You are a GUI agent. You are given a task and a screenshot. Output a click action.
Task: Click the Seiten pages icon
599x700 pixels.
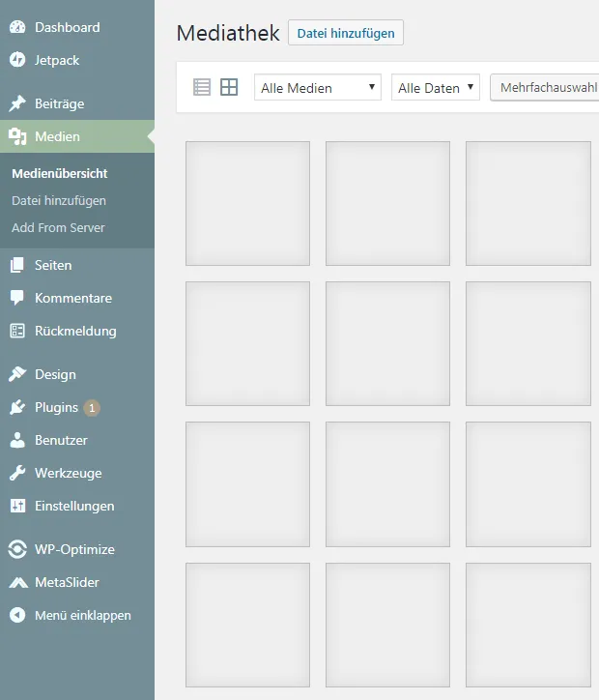tap(17, 265)
